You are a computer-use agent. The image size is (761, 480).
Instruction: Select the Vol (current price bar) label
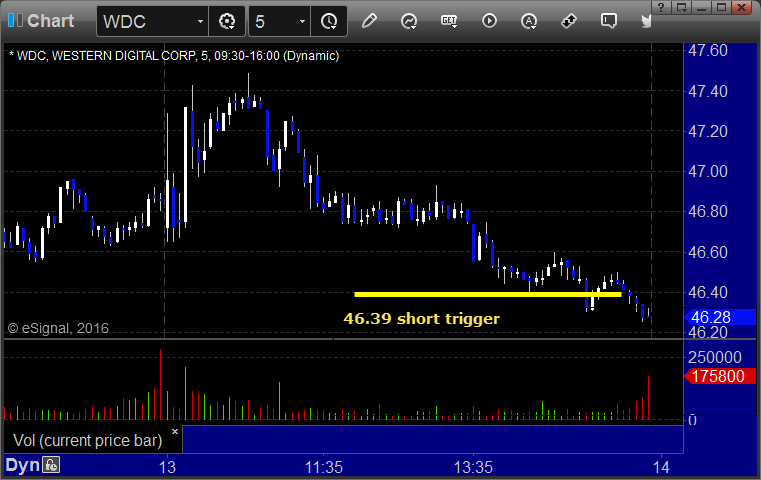[87, 441]
